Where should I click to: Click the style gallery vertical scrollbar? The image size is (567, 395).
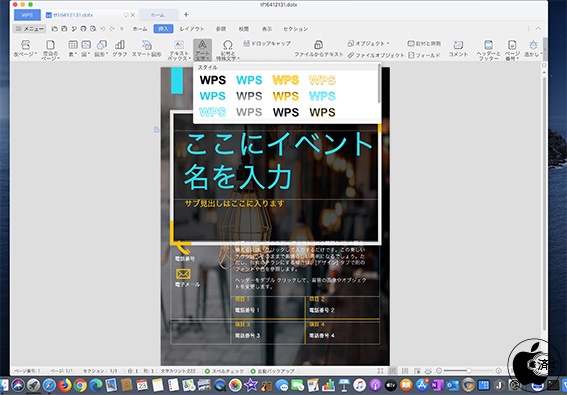pos(379,84)
